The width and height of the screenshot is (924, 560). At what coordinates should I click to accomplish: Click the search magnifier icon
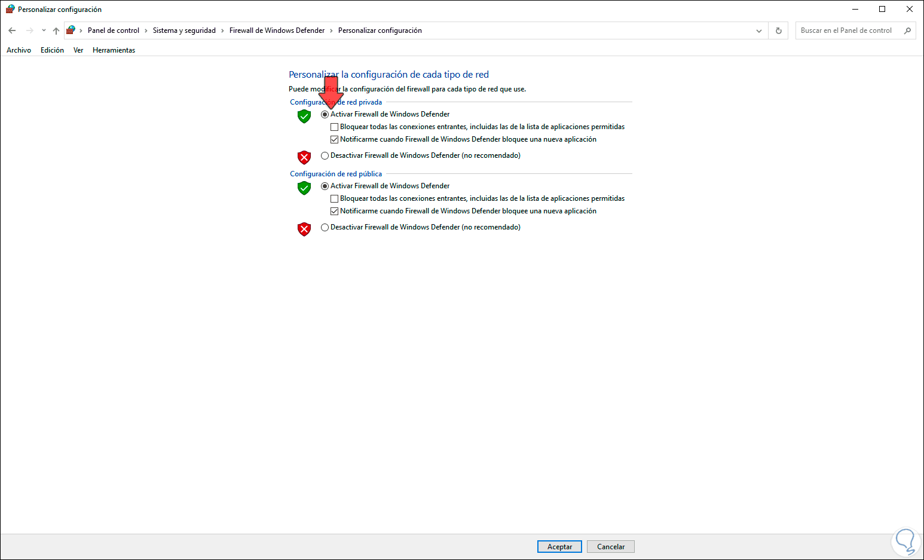(x=907, y=30)
